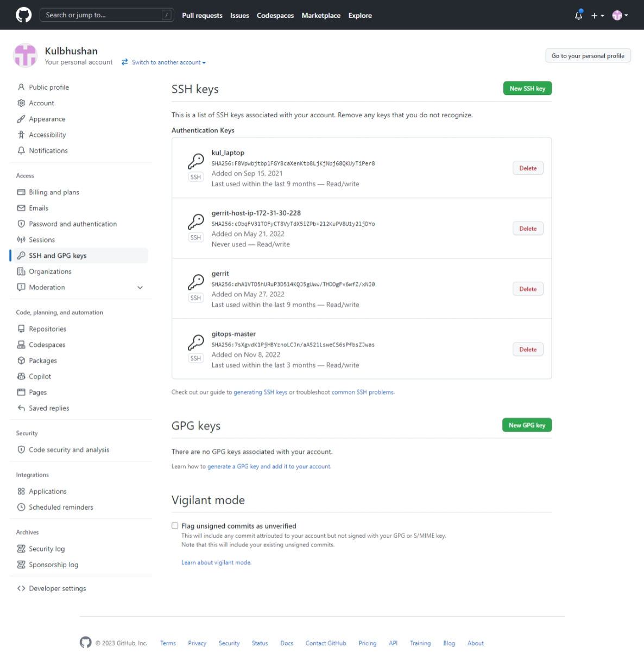Open the Pull requests menu item

pyautogui.click(x=202, y=15)
